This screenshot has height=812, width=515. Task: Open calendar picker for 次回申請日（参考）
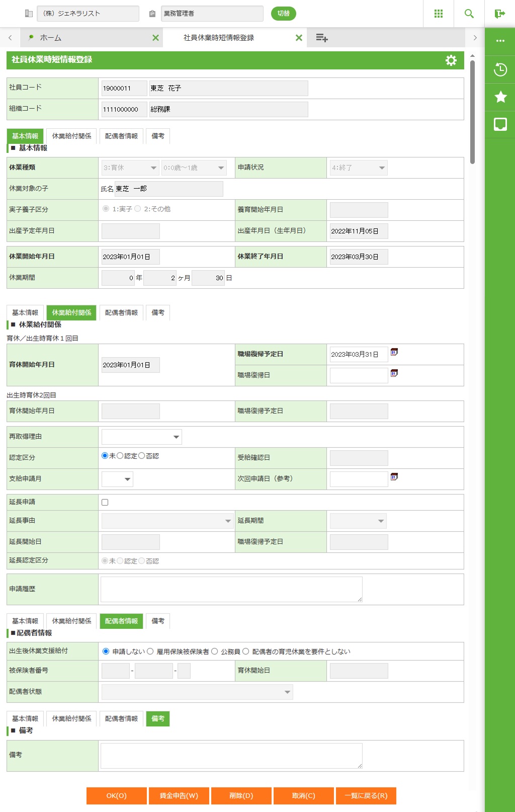point(394,476)
